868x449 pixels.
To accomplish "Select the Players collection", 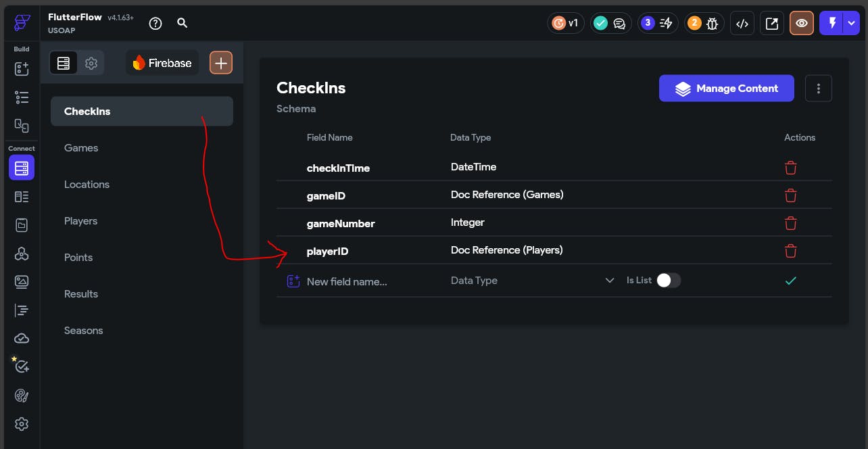I will pos(81,221).
